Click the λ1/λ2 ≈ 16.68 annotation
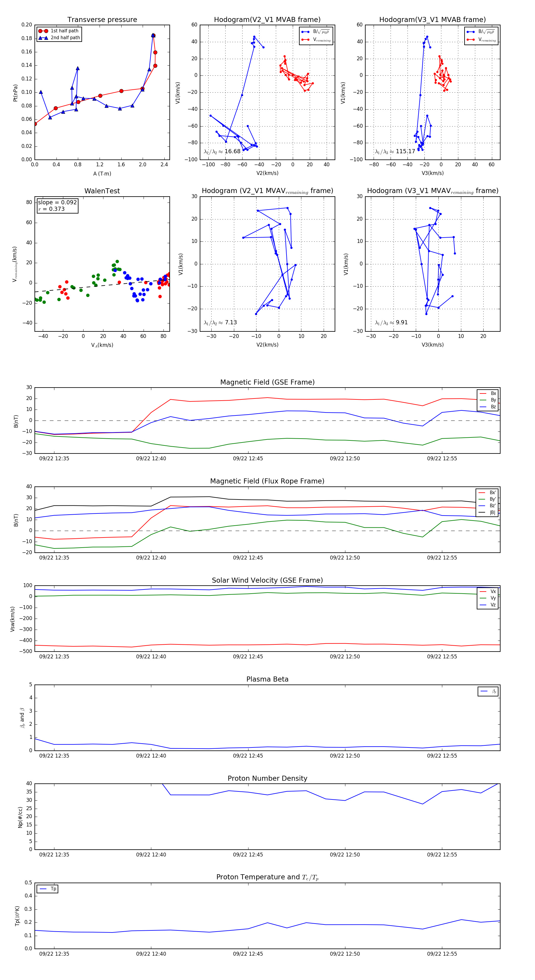The height and width of the screenshot is (980, 535). coord(222,151)
